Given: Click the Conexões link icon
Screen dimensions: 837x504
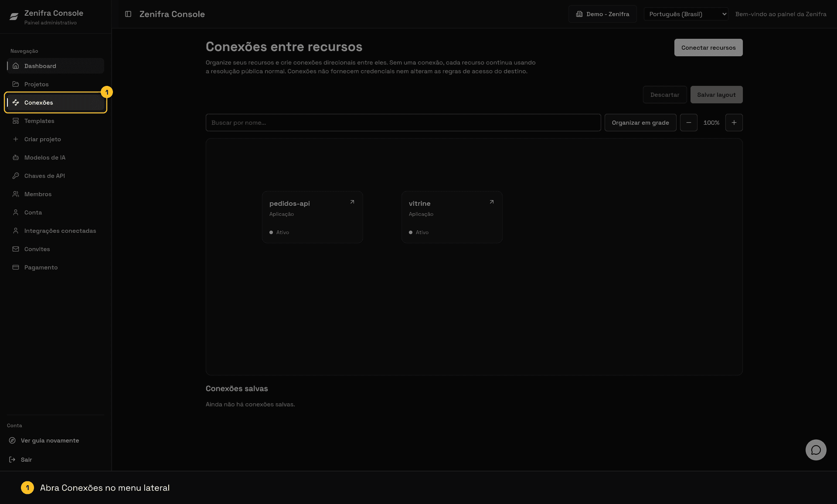Looking at the screenshot, I should click(x=16, y=102).
